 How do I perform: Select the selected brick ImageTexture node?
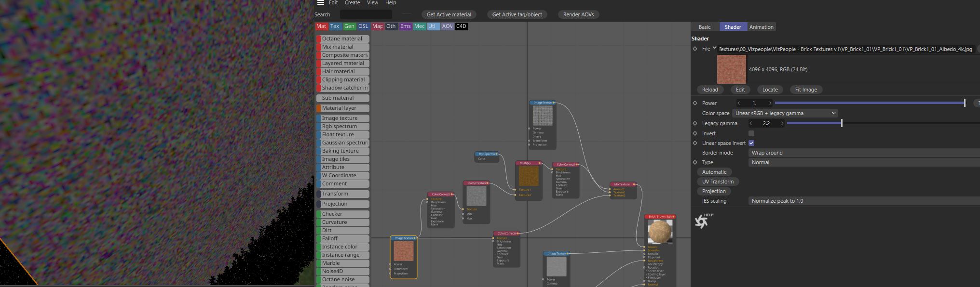point(404,257)
